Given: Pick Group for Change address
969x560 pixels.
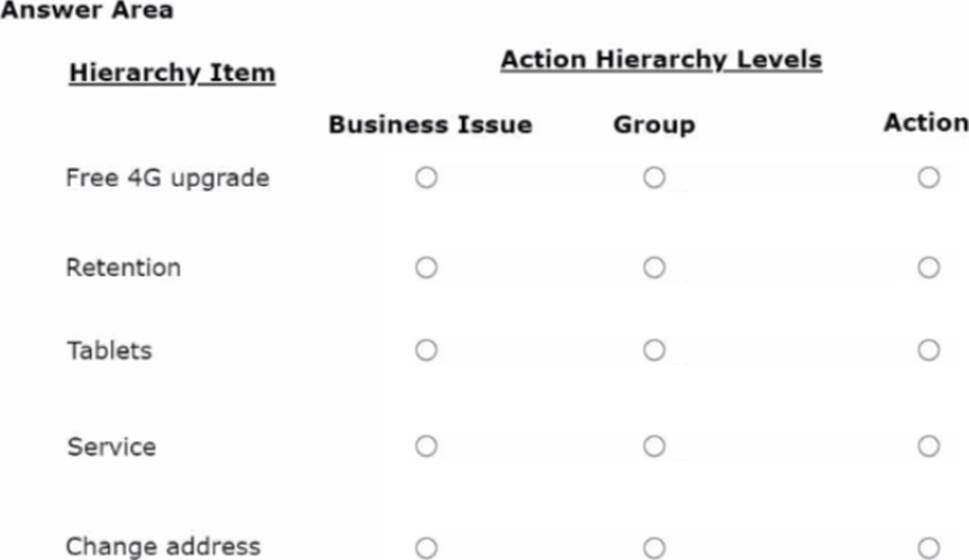Looking at the screenshot, I should 654,547.
